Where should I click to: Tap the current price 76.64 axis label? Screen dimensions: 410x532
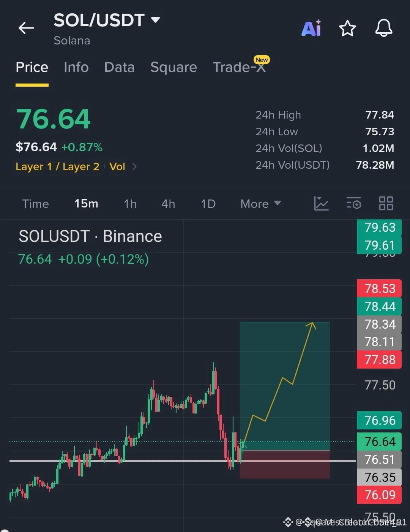click(x=379, y=442)
